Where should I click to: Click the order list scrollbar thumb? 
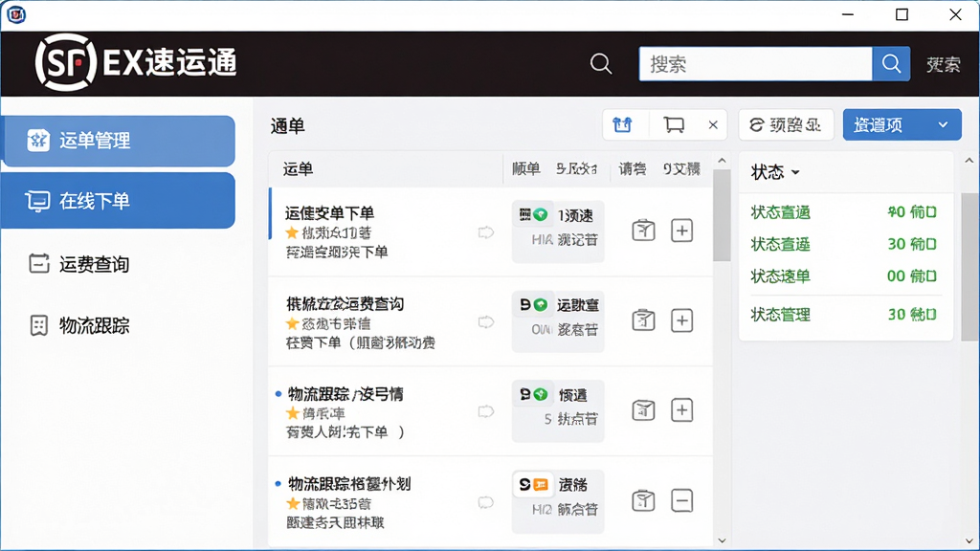[x=722, y=215]
